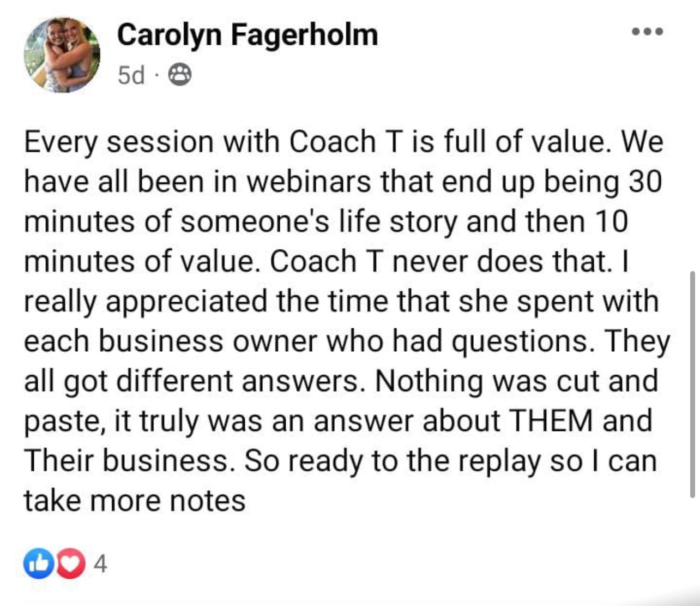This screenshot has height=606, width=700.
Task: Click the red heart Love reaction icon
Action: pos(70,564)
